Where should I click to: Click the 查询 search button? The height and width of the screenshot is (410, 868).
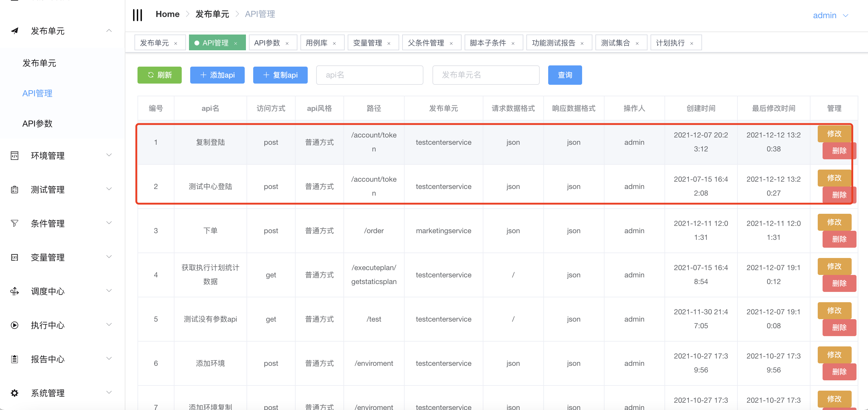click(565, 75)
